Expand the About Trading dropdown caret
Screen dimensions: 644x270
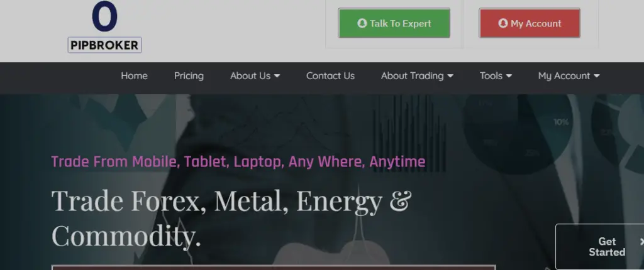450,76
